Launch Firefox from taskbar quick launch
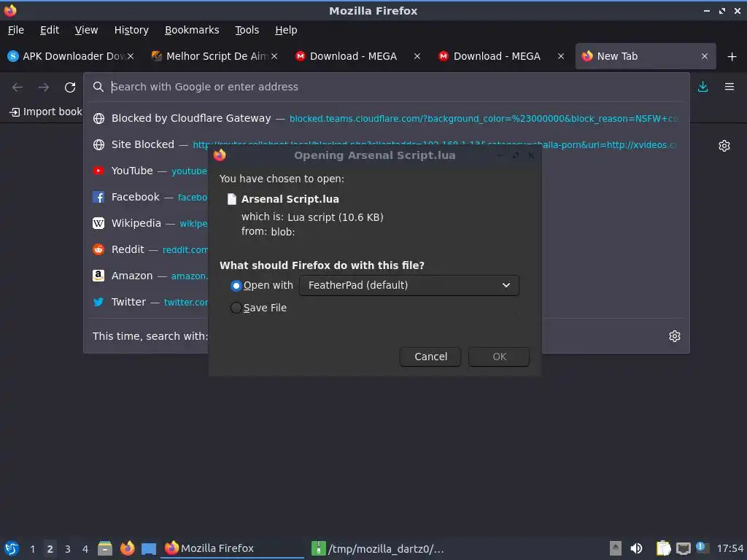 (127, 548)
